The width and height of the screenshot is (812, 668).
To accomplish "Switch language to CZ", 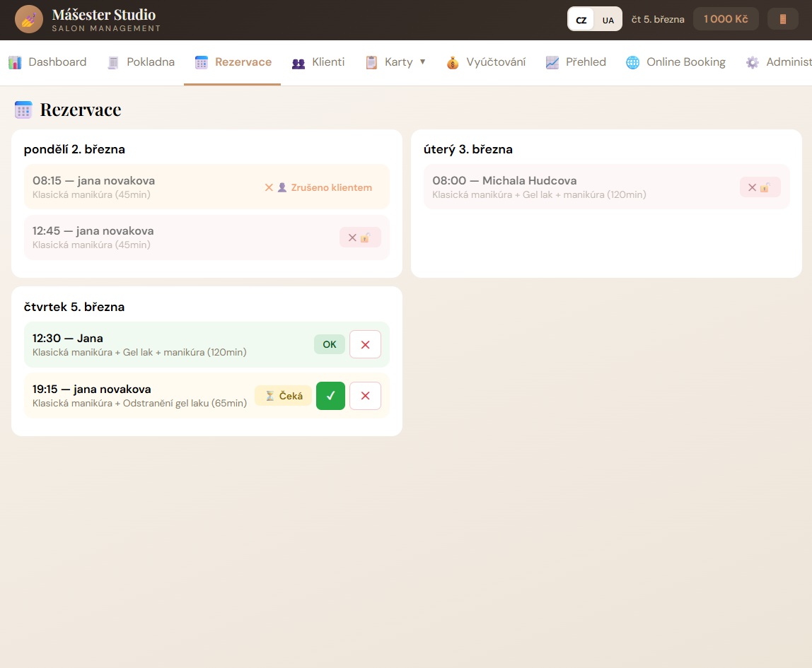I will tap(581, 20).
